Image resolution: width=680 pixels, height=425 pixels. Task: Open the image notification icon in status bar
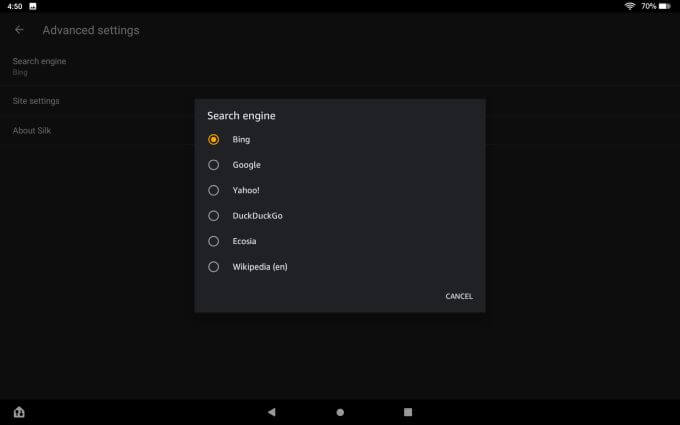(33, 6)
